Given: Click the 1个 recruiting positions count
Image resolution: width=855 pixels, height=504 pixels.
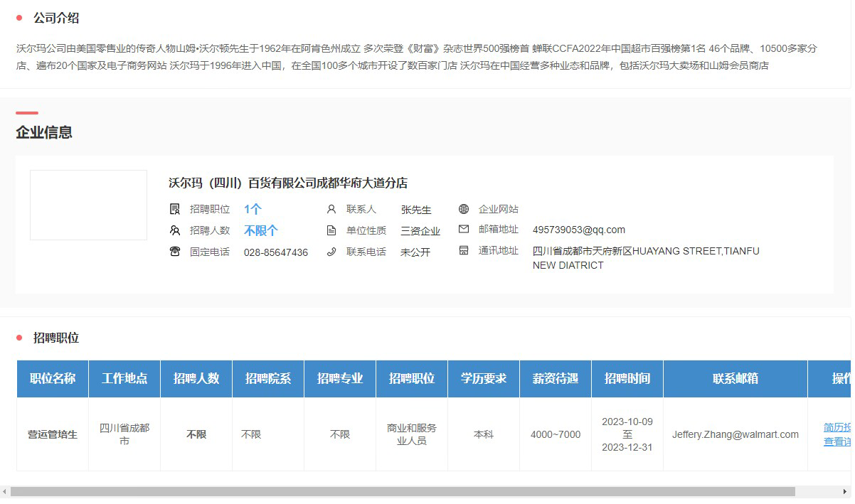Looking at the screenshot, I should point(253,209).
